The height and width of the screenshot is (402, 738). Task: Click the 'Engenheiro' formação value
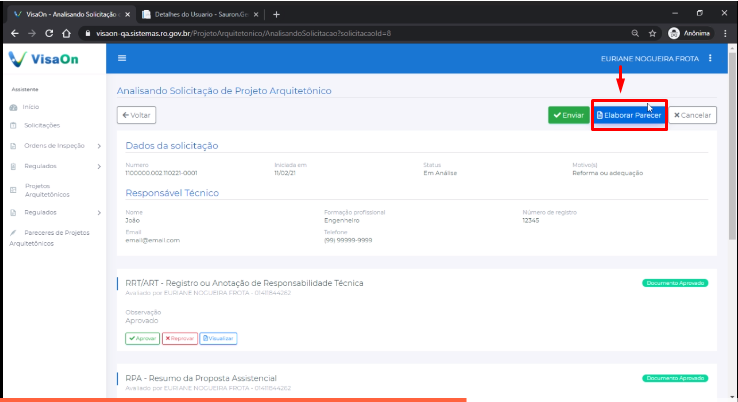point(341,220)
